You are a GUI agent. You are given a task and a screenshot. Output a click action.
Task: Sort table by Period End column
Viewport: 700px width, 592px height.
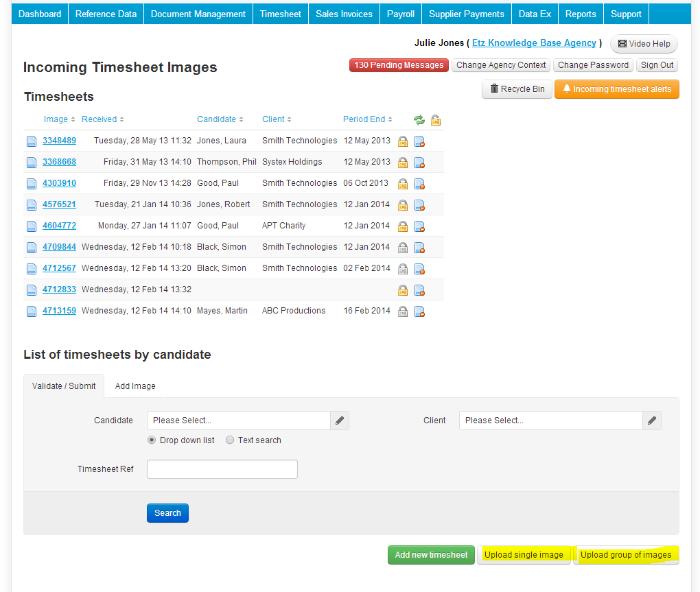[367, 119]
